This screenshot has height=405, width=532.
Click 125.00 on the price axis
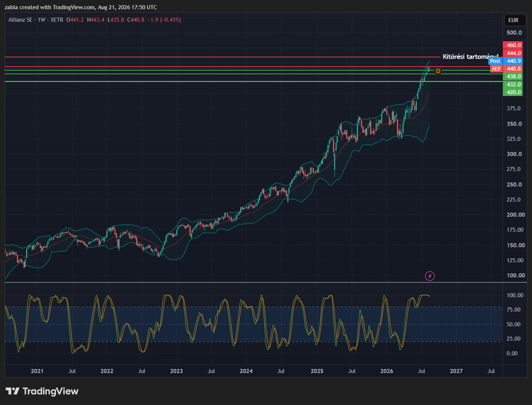pyautogui.click(x=516, y=260)
